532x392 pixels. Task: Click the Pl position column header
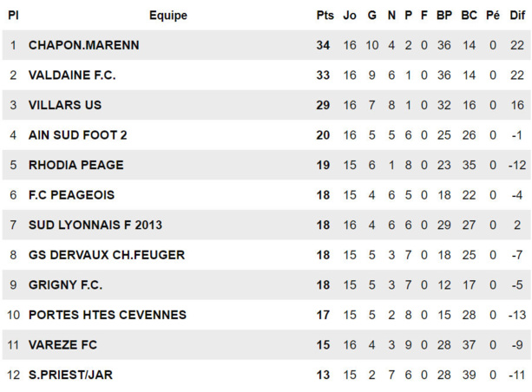pyautogui.click(x=13, y=16)
